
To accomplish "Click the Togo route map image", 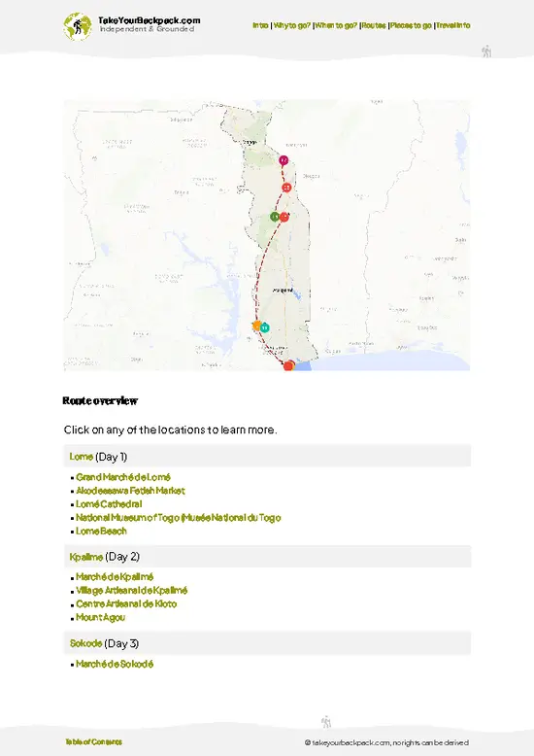I will [x=267, y=235].
